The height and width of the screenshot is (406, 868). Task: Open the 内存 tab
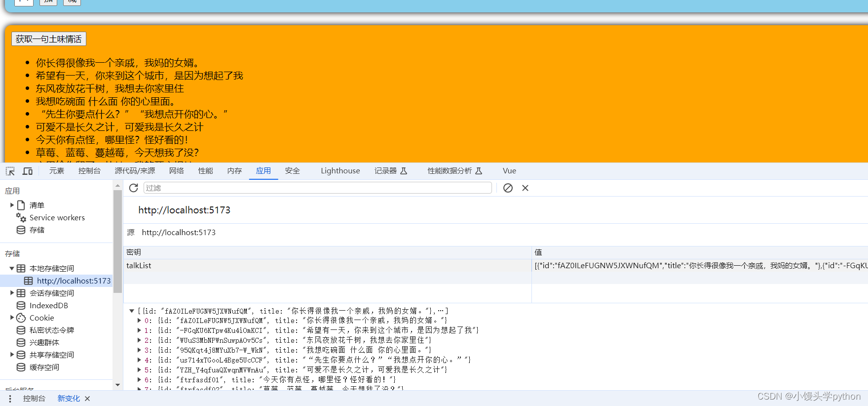pos(235,171)
